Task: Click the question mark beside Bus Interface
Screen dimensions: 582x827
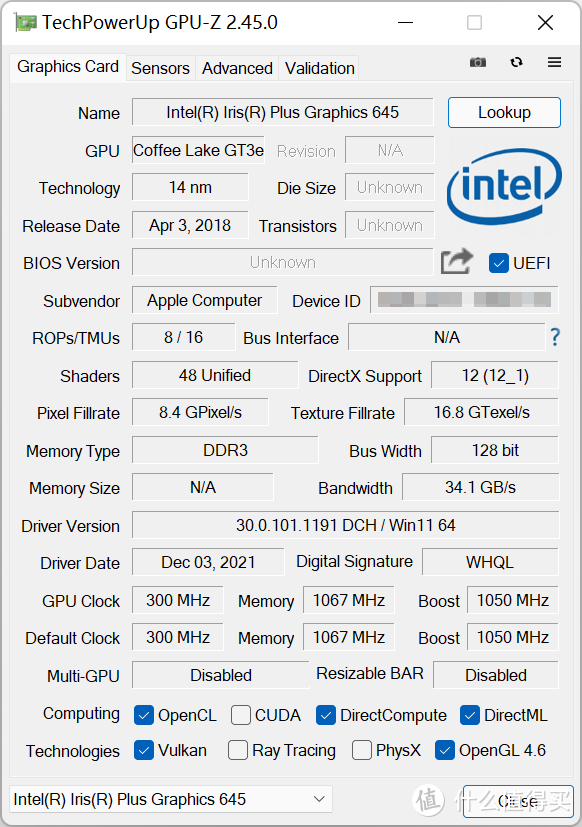Action: tap(555, 338)
